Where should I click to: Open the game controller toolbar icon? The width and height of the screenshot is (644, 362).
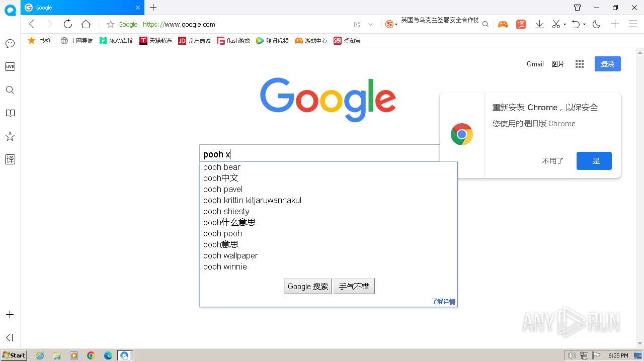503,24
